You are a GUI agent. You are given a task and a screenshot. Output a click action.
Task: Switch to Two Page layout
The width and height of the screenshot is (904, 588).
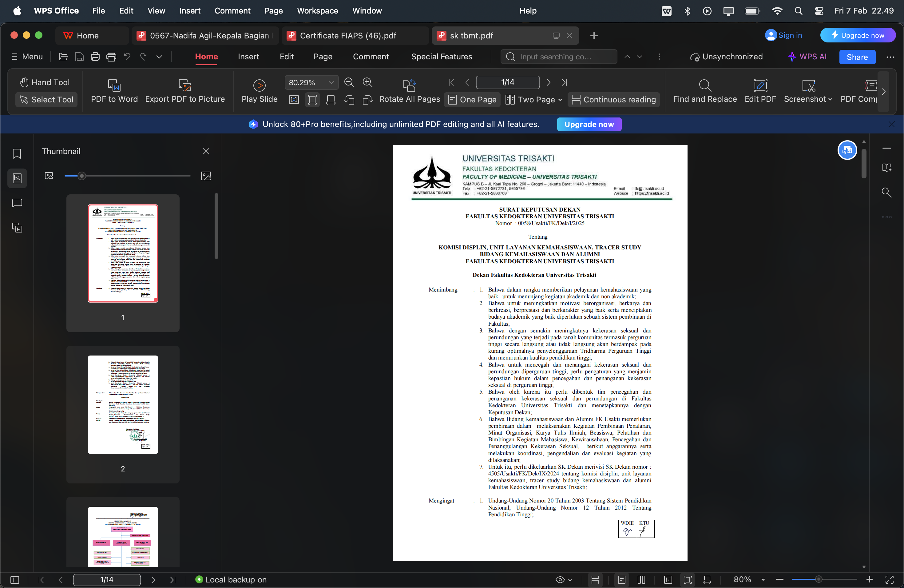(530, 100)
